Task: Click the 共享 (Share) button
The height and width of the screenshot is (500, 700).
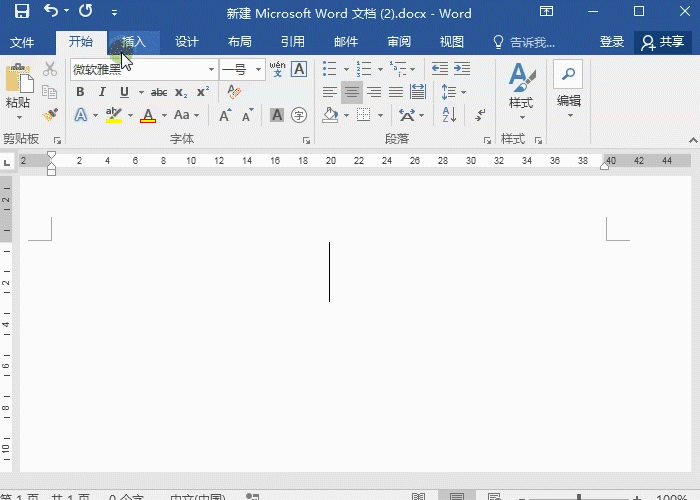Action: (x=662, y=42)
